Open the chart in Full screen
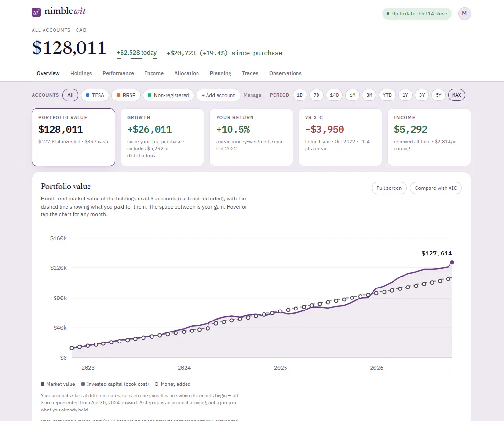The width and height of the screenshot is (504, 421). (x=389, y=188)
